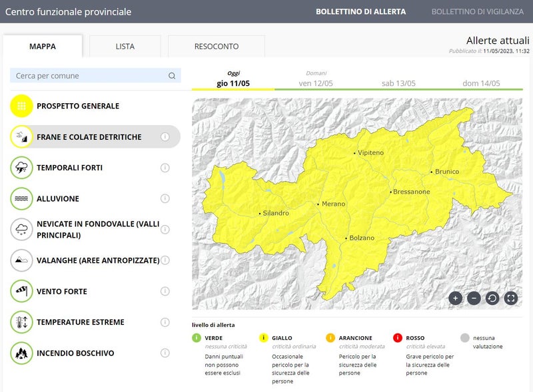Viewport: 533px width, 392px height.
Task: Show info for Frane e Colate Detritiche
Action: [x=165, y=137]
